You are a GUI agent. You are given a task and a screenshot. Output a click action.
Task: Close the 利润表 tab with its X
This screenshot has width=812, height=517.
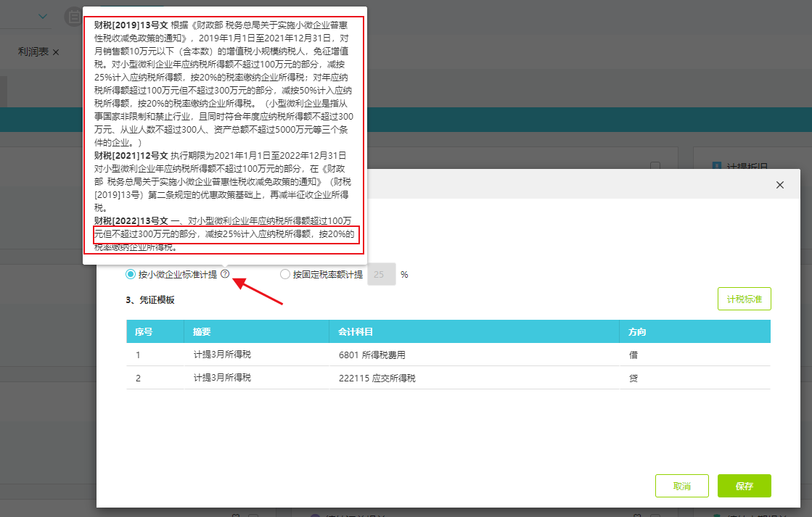coord(56,52)
